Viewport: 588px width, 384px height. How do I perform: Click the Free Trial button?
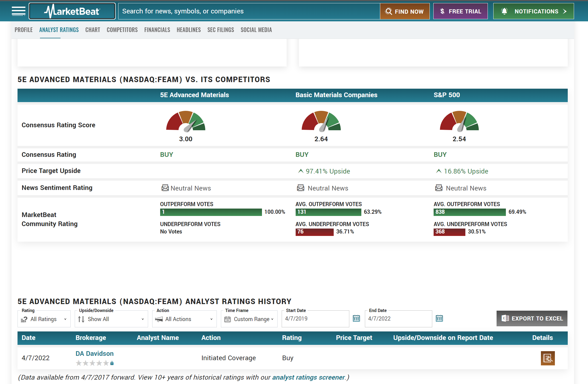click(x=460, y=11)
